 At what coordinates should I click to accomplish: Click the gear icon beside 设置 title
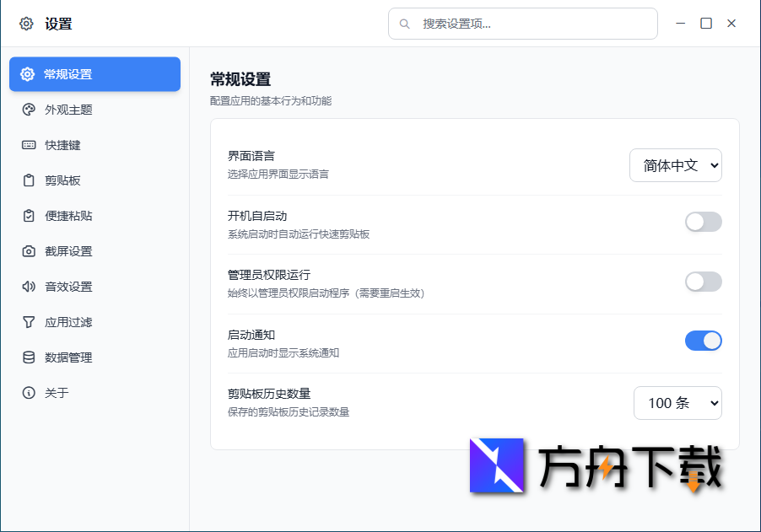coord(24,23)
